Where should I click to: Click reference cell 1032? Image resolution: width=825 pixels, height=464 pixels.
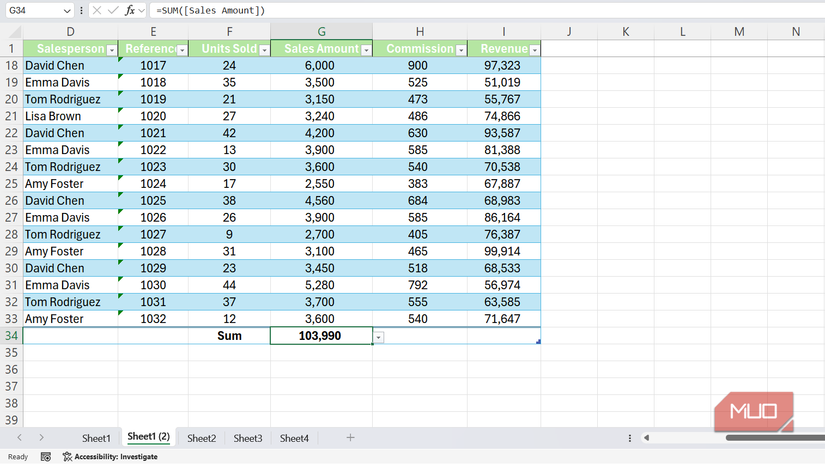click(153, 319)
